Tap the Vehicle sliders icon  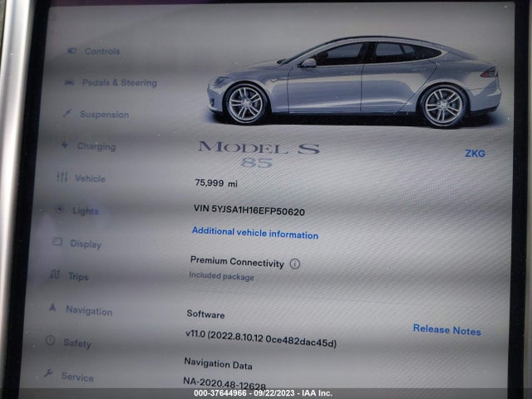[62, 177]
